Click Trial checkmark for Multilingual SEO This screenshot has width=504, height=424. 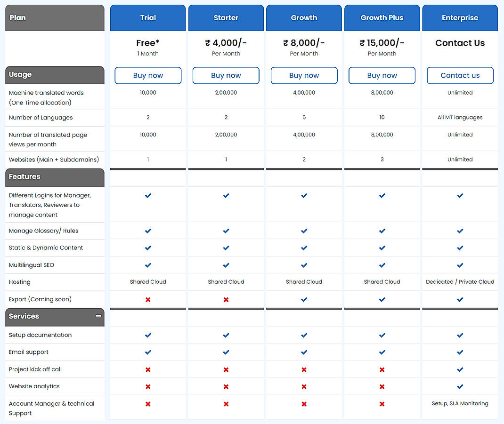point(148,265)
